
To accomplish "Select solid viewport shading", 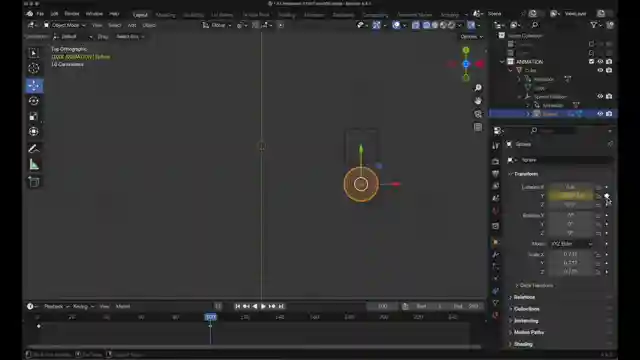I will click(435, 25).
